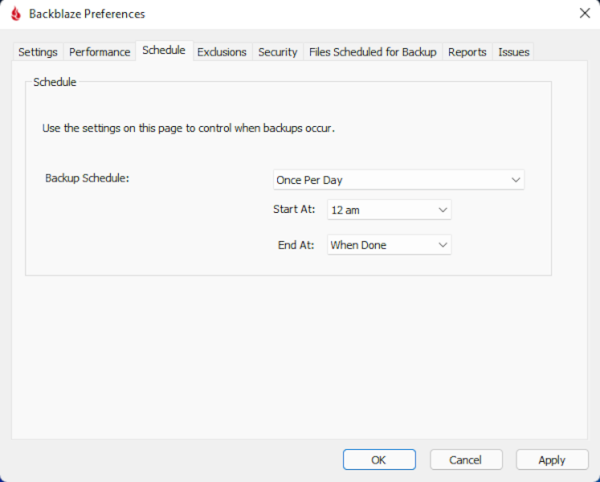
Task: Click the Cancel button
Action: (x=465, y=460)
